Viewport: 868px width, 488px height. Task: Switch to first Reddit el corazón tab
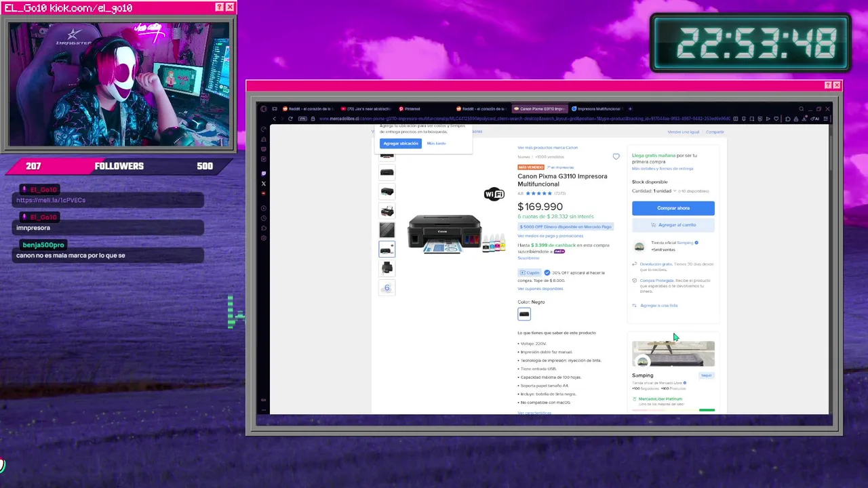click(x=308, y=108)
